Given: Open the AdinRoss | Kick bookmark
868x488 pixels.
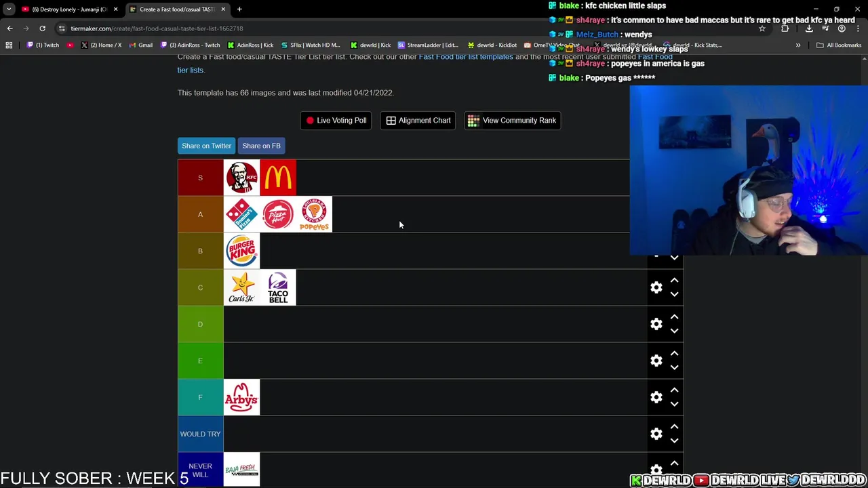Looking at the screenshot, I should [x=250, y=45].
